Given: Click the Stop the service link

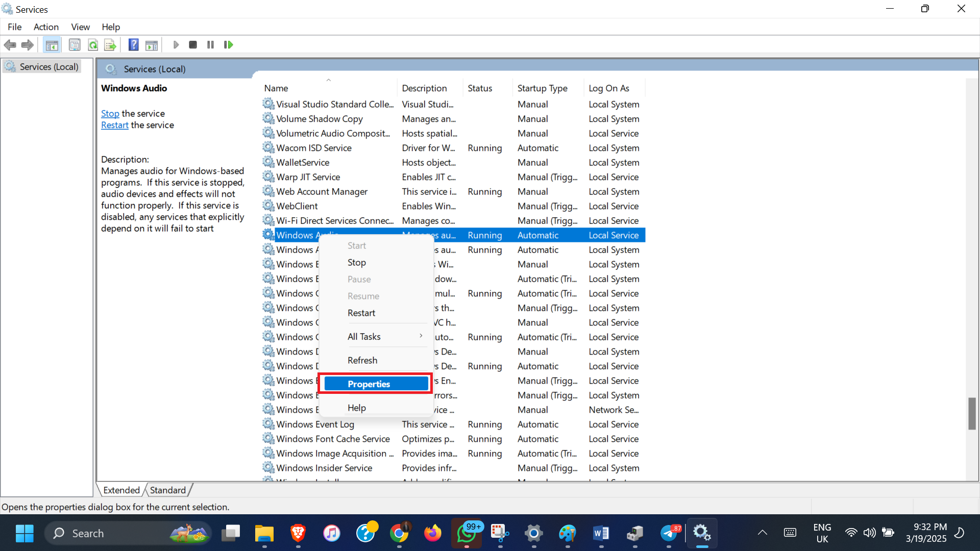Looking at the screenshot, I should tap(110, 114).
